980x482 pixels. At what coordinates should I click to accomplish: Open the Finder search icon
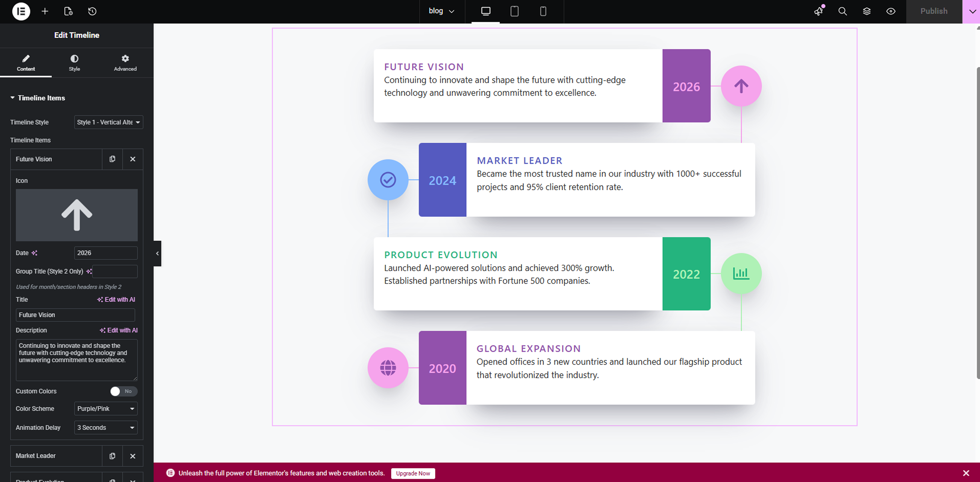click(x=843, y=11)
